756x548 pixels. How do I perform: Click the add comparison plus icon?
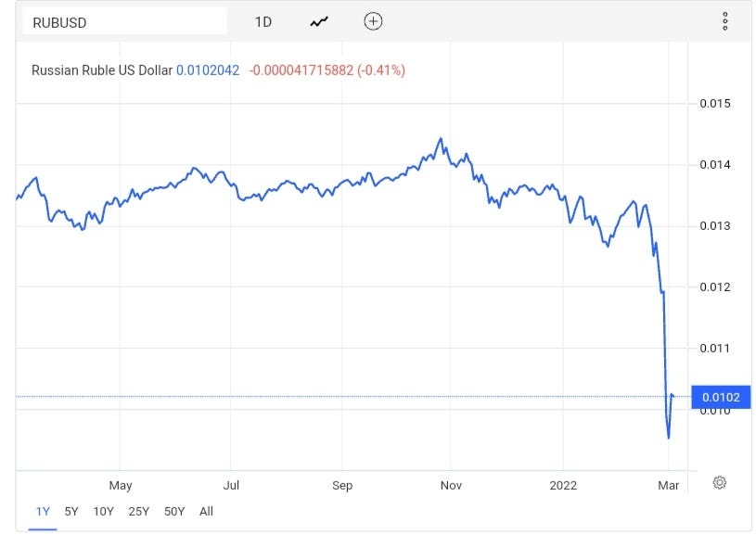click(373, 21)
